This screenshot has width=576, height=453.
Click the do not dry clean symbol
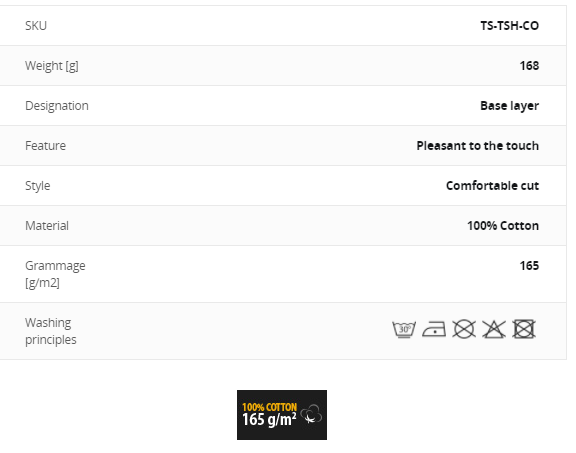(x=464, y=329)
